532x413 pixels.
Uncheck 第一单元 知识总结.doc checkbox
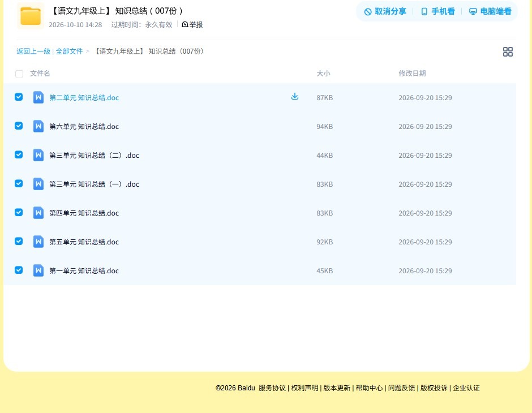pyautogui.click(x=19, y=270)
